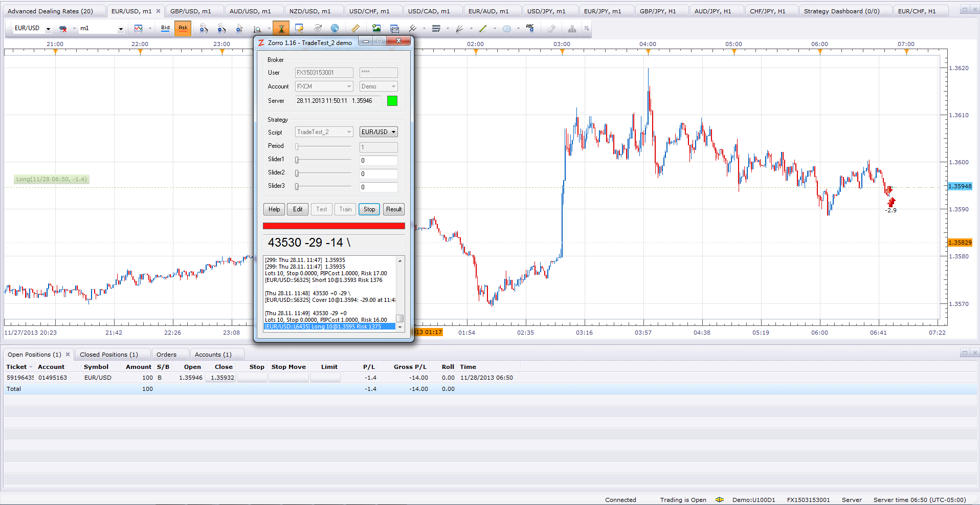Switch to the Closed Positions tab
980x505 pixels.
[108, 355]
